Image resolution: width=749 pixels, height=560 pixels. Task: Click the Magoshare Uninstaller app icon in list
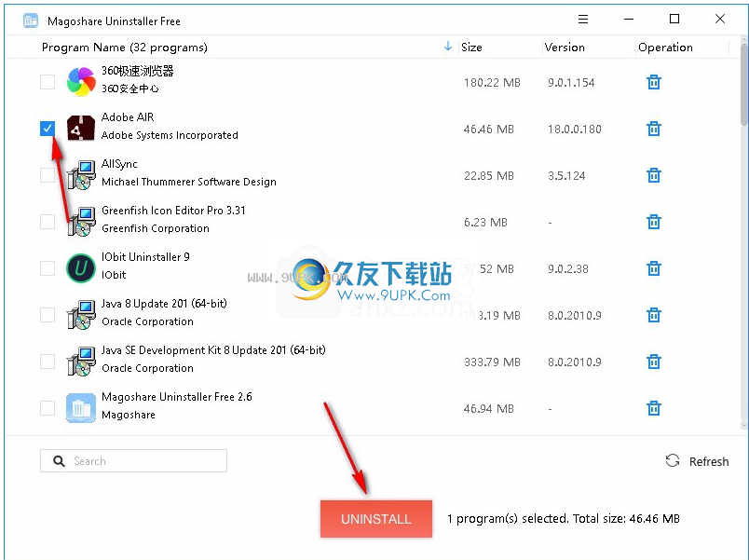point(81,408)
